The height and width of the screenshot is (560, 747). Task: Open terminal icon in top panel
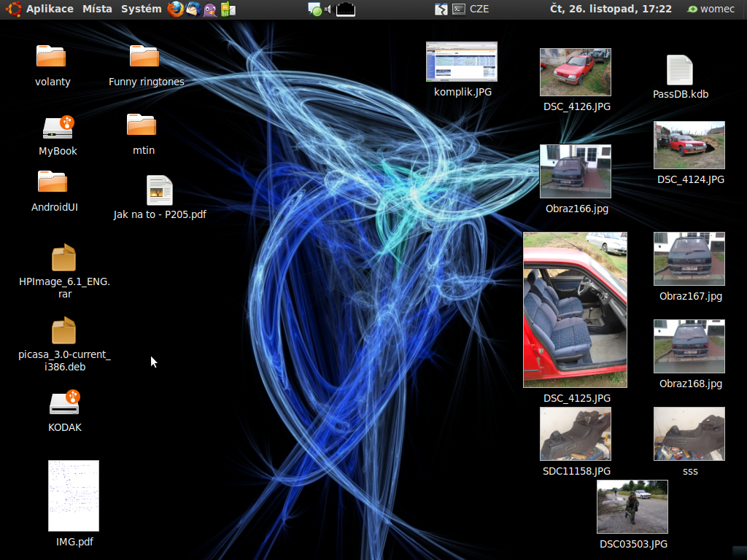coord(459,9)
